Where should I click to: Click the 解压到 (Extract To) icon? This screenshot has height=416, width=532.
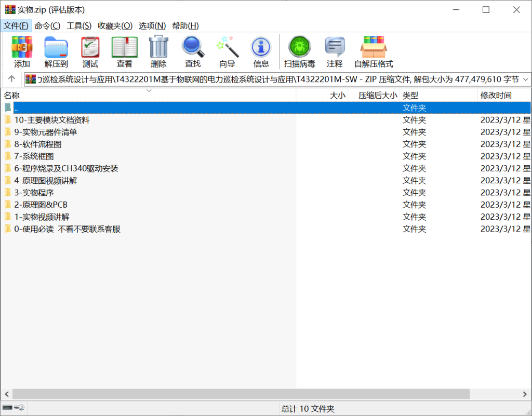56,50
